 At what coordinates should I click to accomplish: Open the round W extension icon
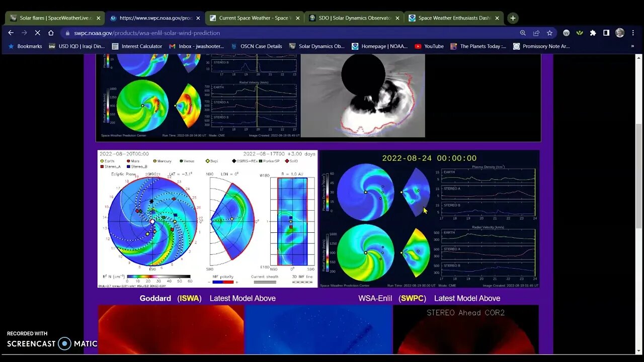tap(567, 33)
